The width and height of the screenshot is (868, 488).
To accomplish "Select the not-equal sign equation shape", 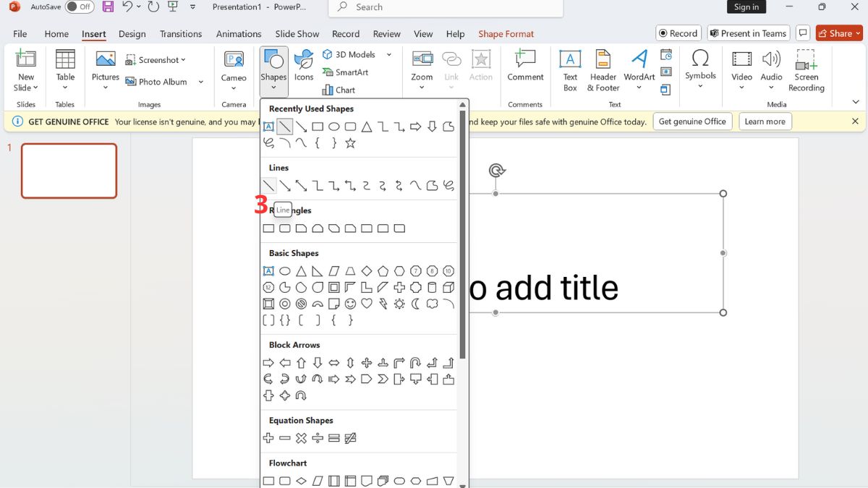I will tap(350, 438).
